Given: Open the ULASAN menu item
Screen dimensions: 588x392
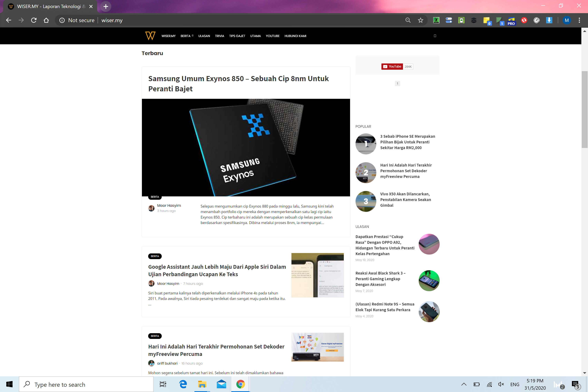Looking at the screenshot, I should pyautogui.click(x=204, y=36).
